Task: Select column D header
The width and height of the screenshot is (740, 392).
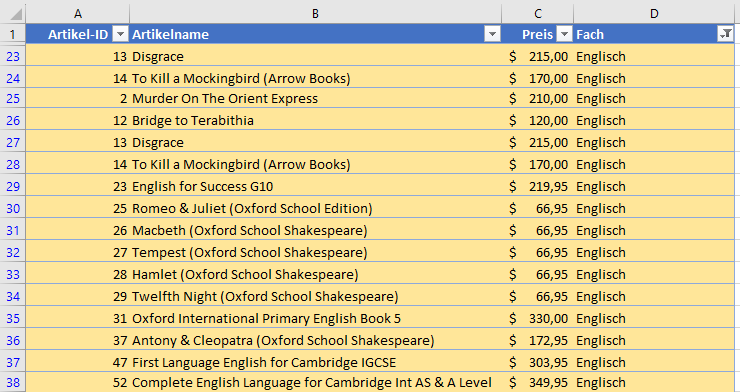Action: click(x=654, y=14)
